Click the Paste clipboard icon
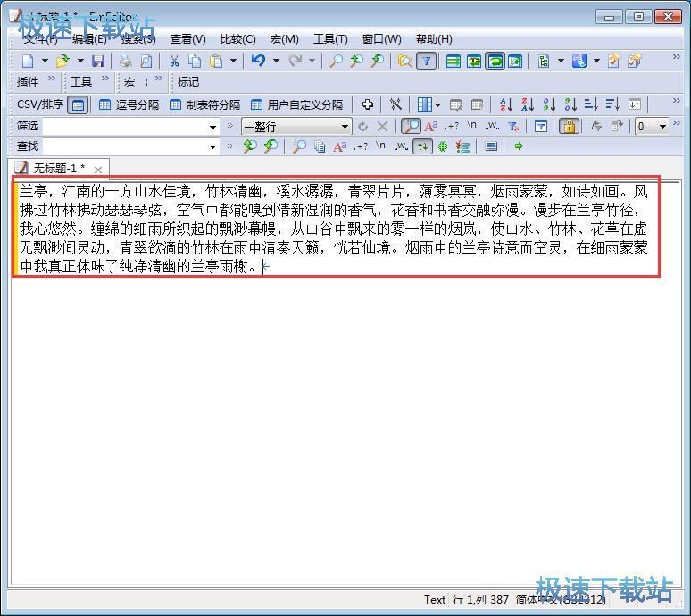 (216, 61)
